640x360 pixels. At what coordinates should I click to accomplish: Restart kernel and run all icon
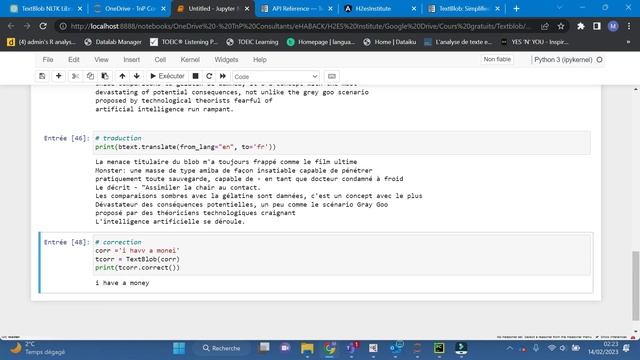pyautogui.click(x=223, y=76)
